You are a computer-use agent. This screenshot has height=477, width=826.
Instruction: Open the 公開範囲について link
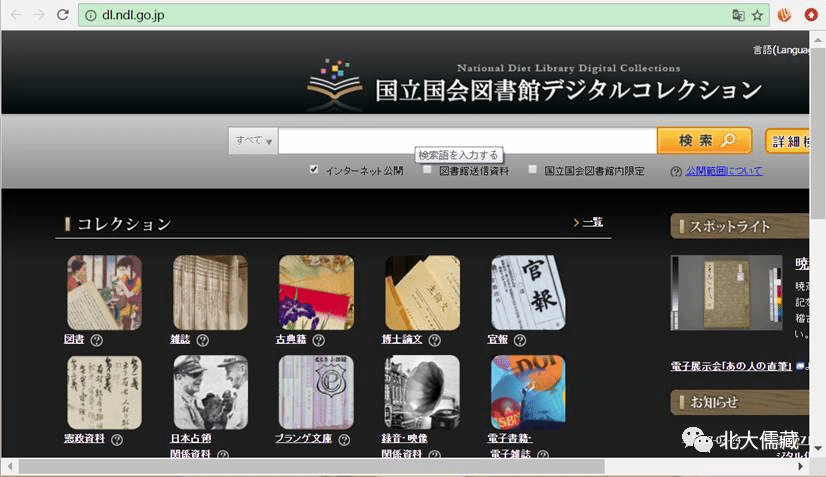pyautogui.click(x=723, y=171)
